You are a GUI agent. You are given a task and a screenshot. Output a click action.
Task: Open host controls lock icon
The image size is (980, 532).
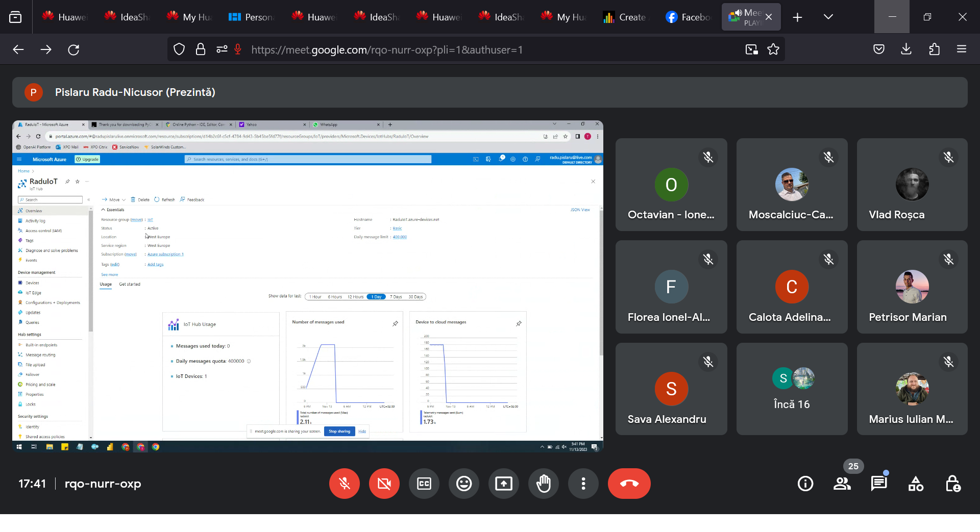coord(952,484)
